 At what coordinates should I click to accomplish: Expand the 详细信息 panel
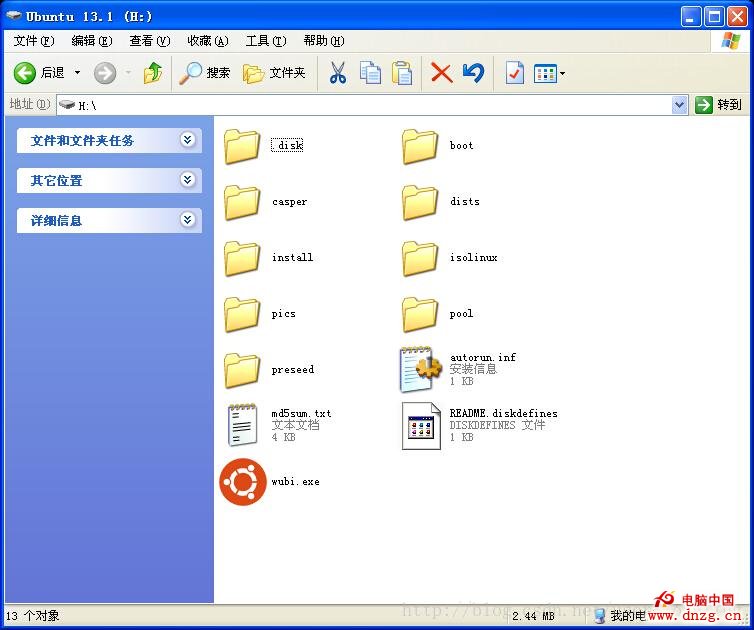(109, 220)
